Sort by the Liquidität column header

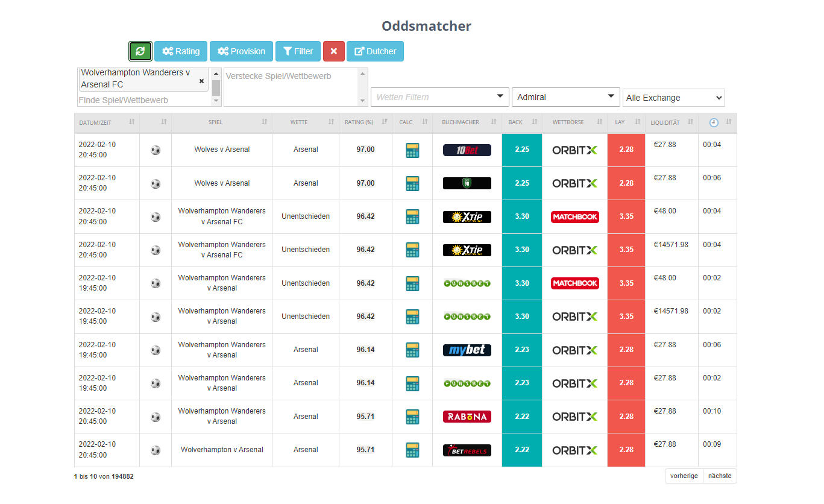(x=671, y=122)
